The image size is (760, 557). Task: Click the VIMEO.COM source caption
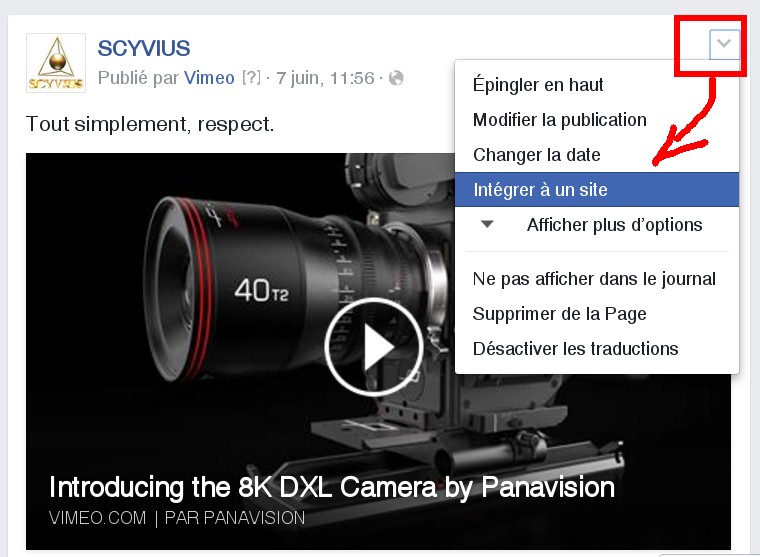pyautogui.click(x=97, y=518)
